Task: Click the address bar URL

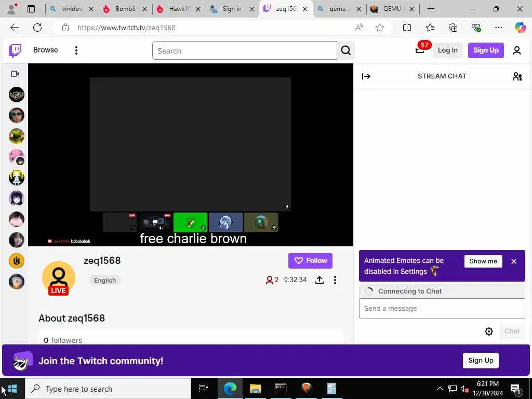Action: pyautogui.click(x=126, y=28)
